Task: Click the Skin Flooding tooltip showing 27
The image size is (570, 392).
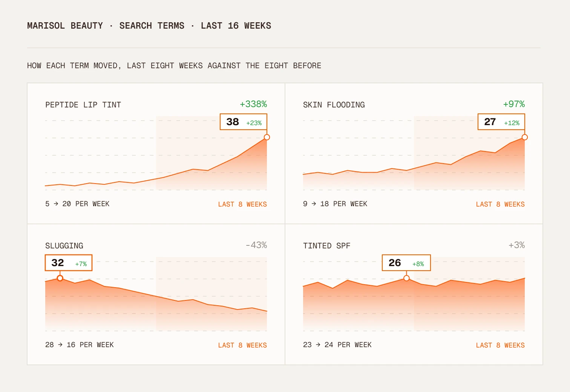Action: point(501,122)
